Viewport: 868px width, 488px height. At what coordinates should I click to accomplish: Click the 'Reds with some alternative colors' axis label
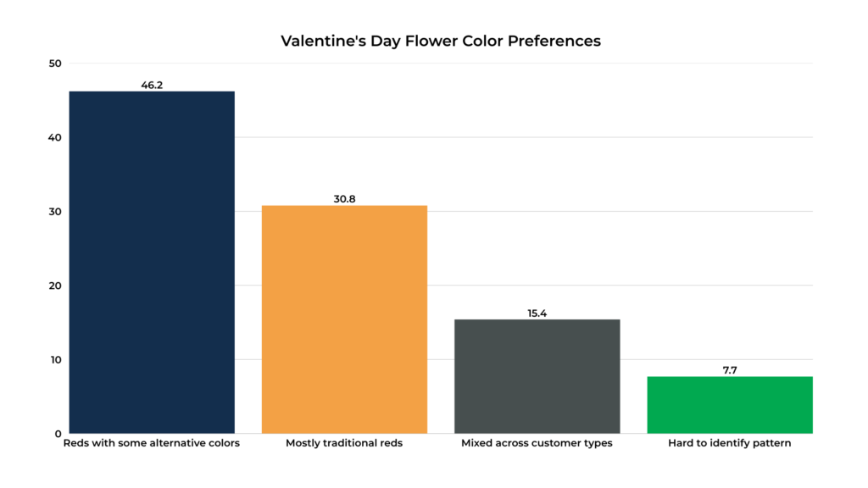tap(152, 443)
